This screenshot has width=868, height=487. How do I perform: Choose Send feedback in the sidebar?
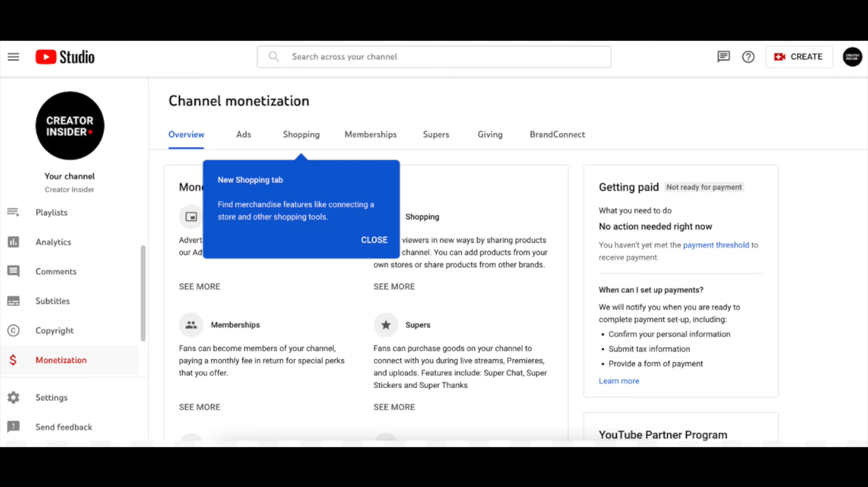click(x=64, y=427)
